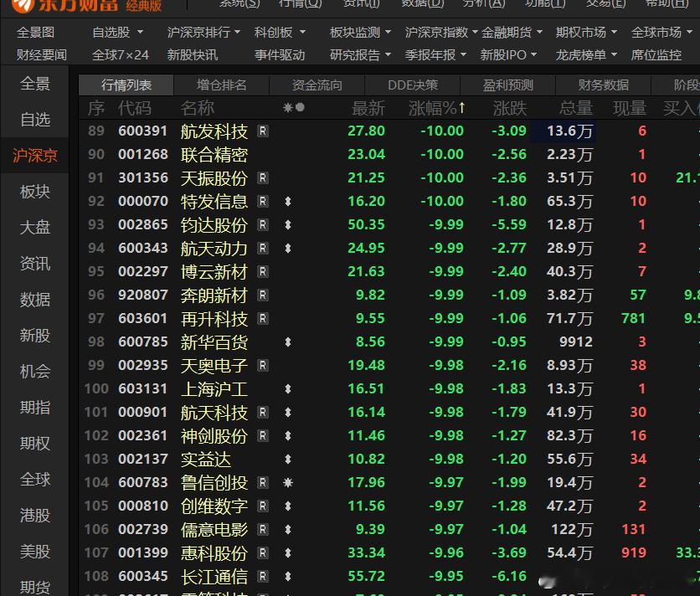Click the R badge beside 鲁信创投
Screen dimensions: 700x596
coord(263,483)
